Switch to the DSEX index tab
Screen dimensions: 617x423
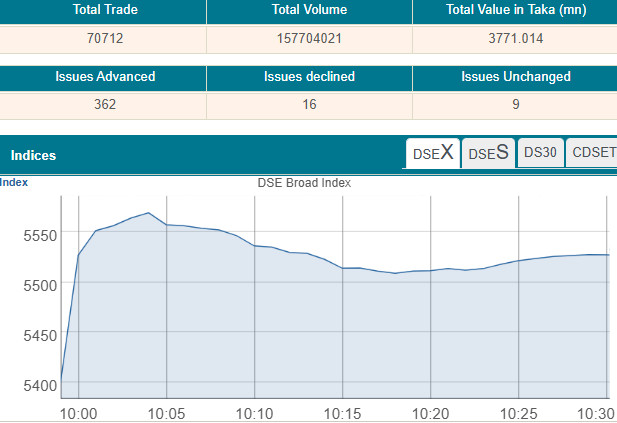pyautogui.click(x=432, y=153)
